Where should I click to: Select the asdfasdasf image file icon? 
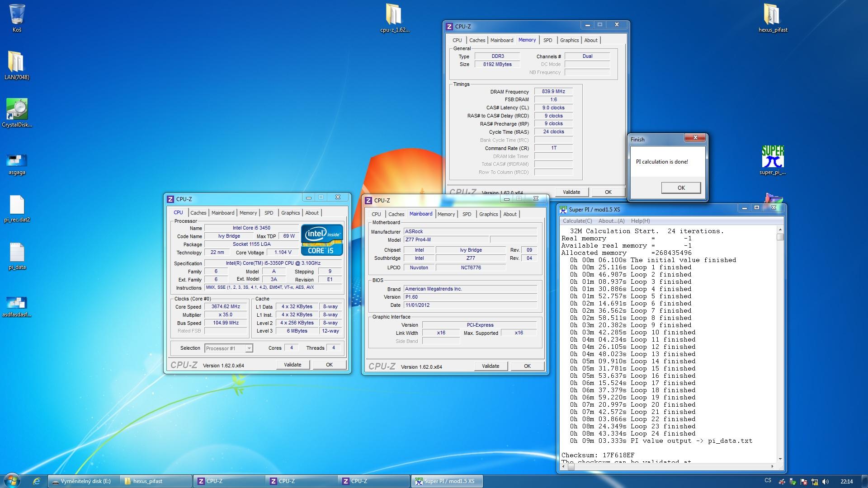[17, 306]
